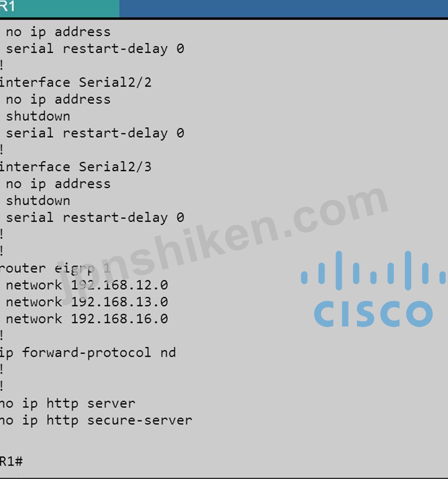448x479 pixels.
Task: Click shutdown under Serial2/2
Action: click(38, 117)
